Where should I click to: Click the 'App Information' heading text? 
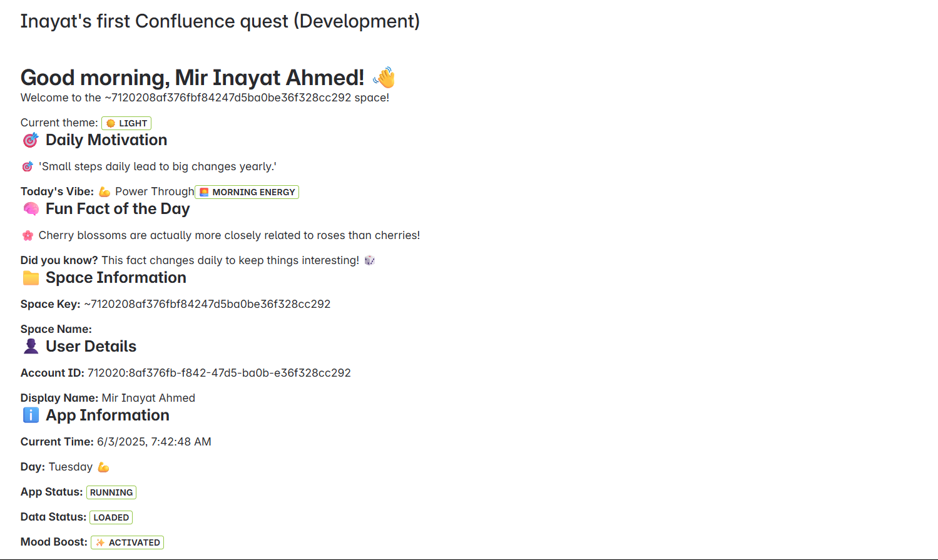click(x=108, y=415)
